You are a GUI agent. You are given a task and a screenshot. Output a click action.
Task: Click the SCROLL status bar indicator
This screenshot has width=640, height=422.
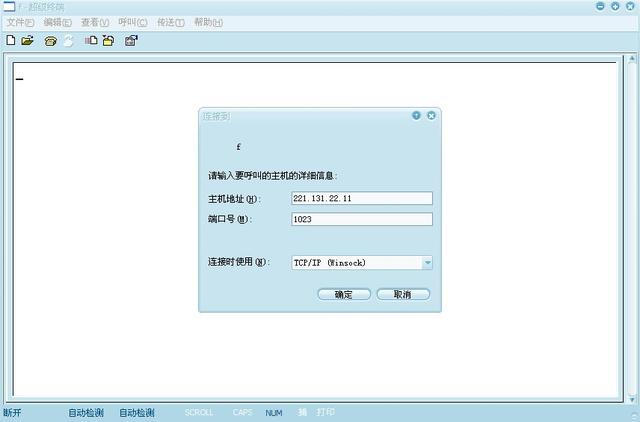[x=199, y=413]
